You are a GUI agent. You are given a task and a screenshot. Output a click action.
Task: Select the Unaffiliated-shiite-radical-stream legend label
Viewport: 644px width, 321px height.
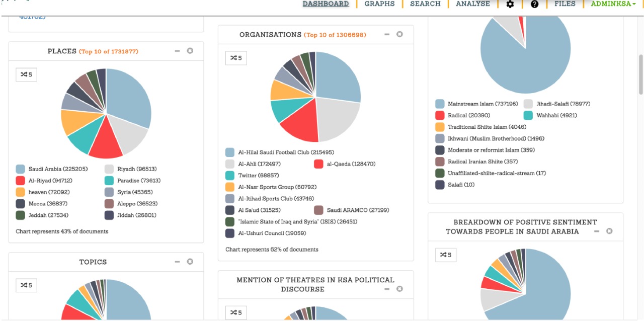(x=497, y=174)
